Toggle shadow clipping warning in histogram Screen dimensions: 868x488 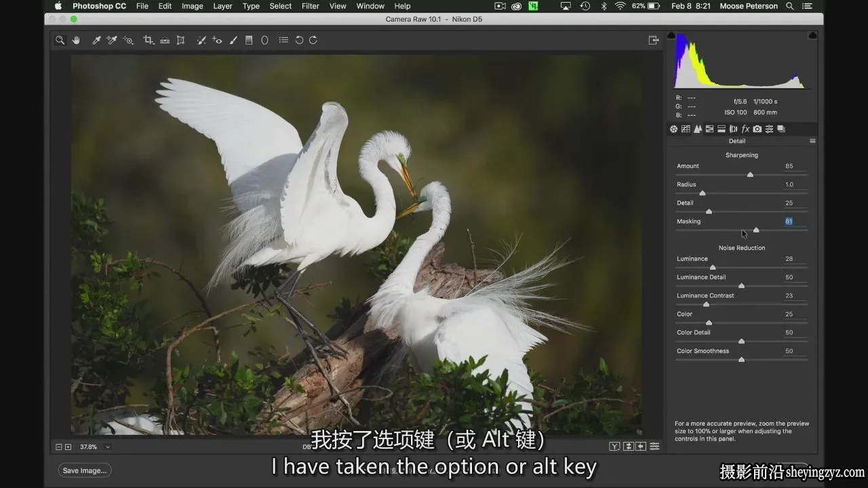[671, 35]
